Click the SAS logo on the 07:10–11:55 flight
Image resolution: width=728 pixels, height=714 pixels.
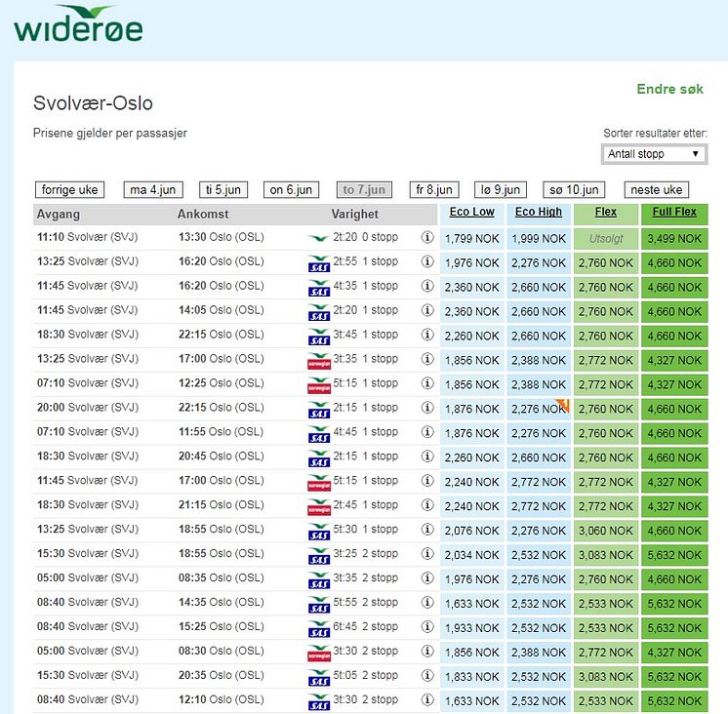[318, 433]
